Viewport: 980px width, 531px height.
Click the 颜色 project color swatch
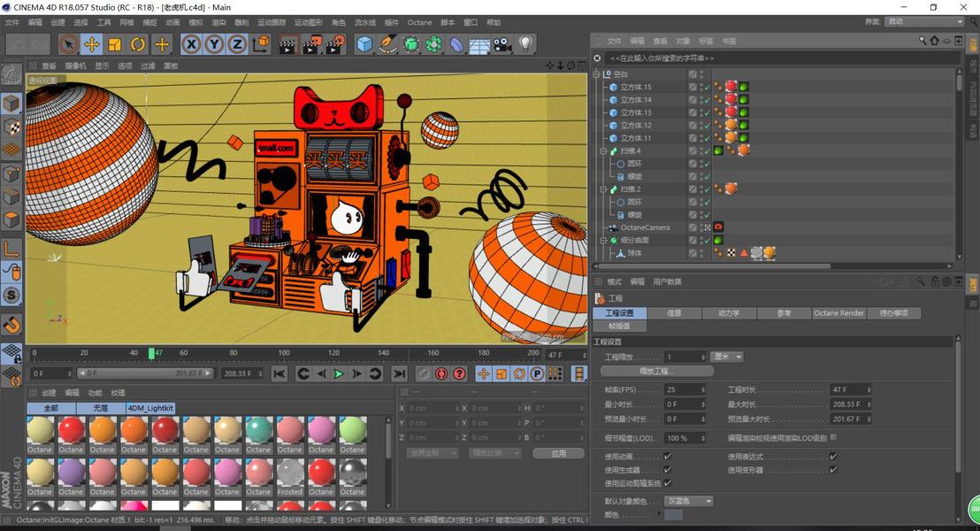[x=673, y=515]
